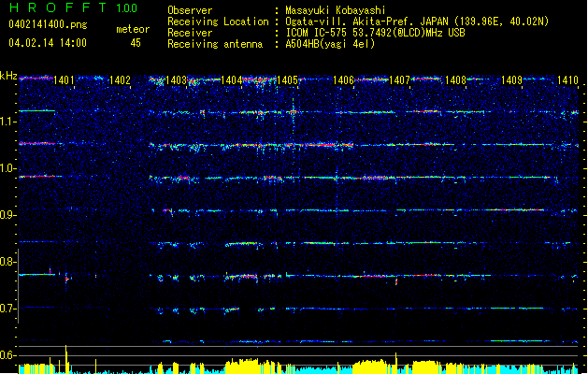Select the filename 0402141400.png
The height and width of the screenshot is (374, 588).
click(x=48, y=24)
